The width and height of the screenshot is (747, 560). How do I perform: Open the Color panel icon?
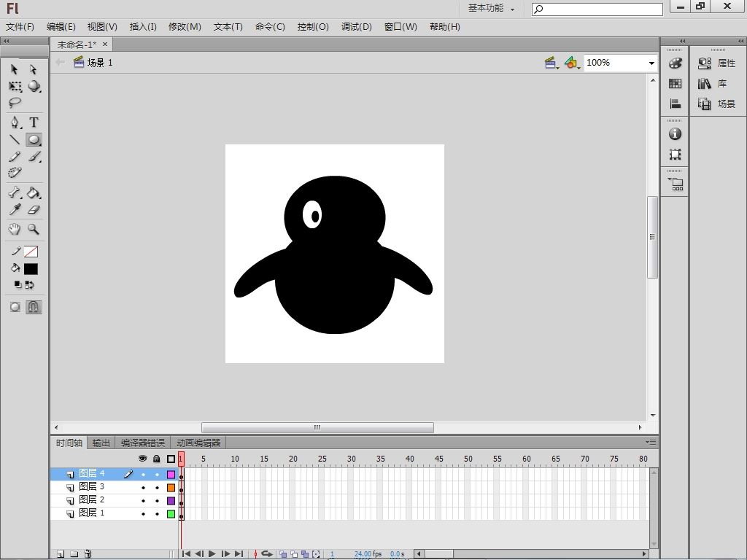(675, 63)
